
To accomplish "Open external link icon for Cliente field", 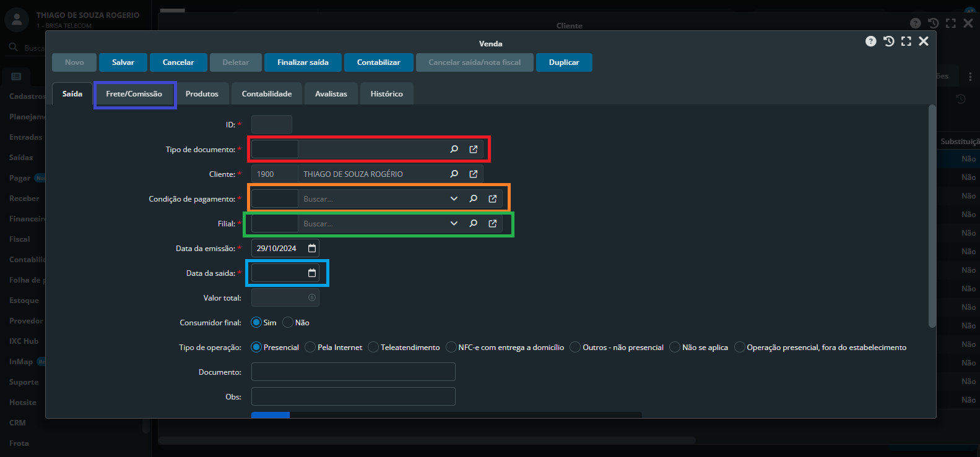I will point(474,174).
